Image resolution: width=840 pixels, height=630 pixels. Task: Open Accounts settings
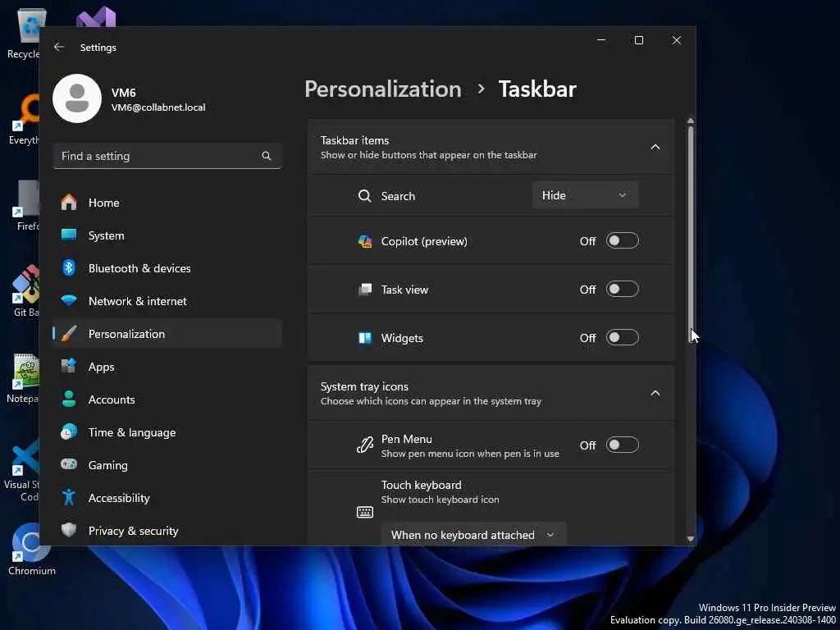coord(167,399)
